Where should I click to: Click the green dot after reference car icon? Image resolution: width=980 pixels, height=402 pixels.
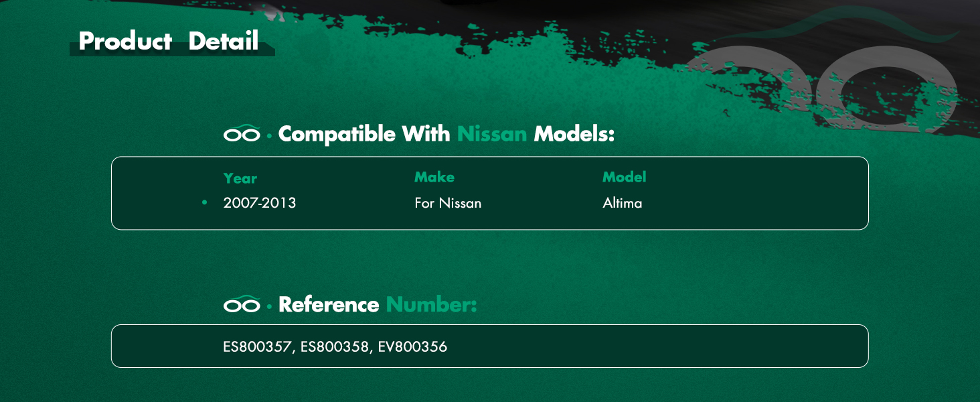point(269,306)
